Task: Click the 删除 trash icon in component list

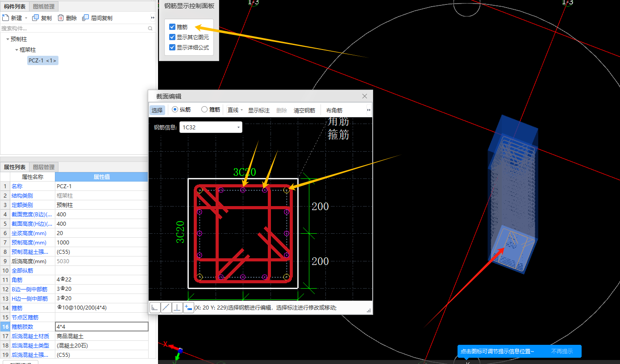Action: coord(61,18)
